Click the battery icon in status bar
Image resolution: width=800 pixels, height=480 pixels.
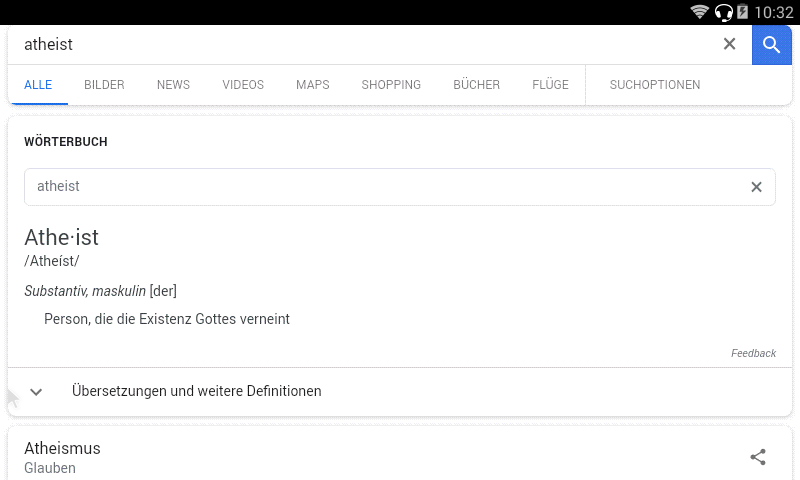742,12
